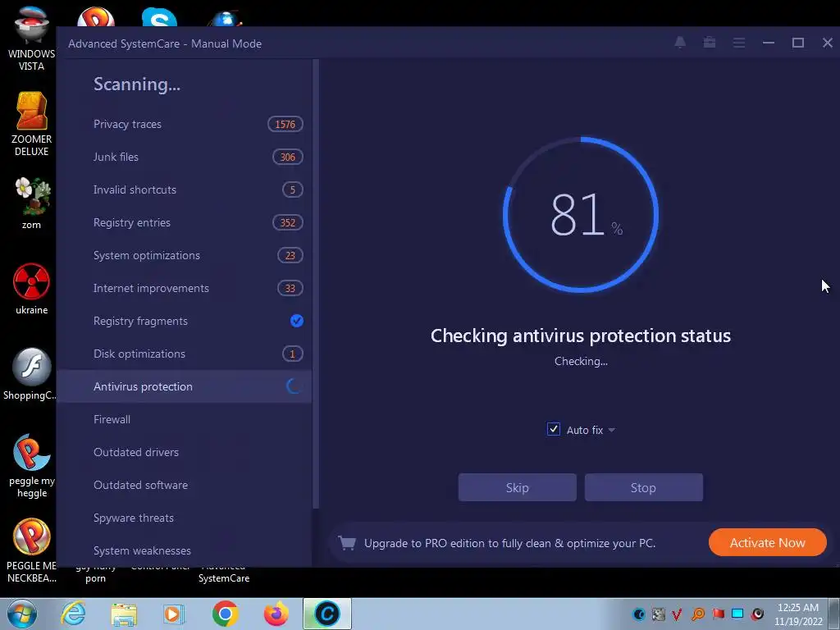Image resolution: width=840 pixels, height=630 pixels.
Task: Expand the Auto fix dropdown arrow
Action: coord(611,430)
